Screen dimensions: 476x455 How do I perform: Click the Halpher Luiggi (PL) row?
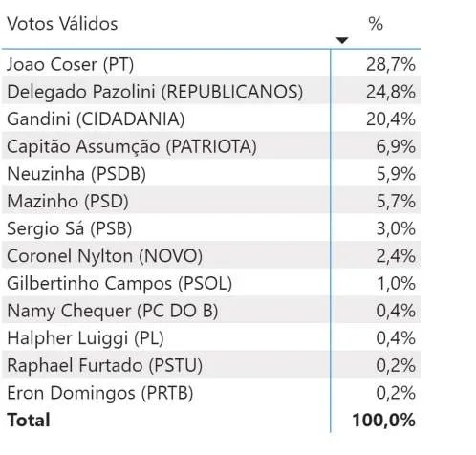tap(211, 337)
